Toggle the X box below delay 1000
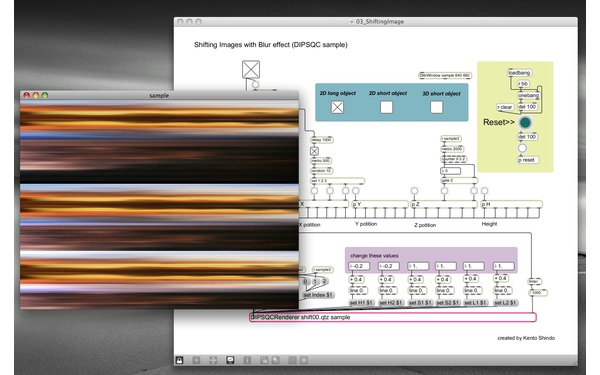Image resolution: width=600 pixels, height=375 pixels. pos(314,151)
